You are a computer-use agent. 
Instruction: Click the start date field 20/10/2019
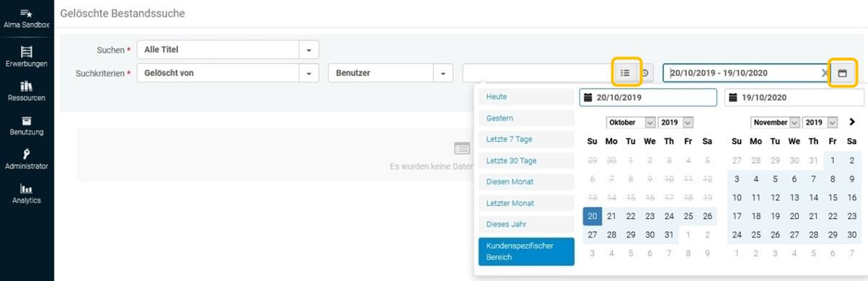648,97
